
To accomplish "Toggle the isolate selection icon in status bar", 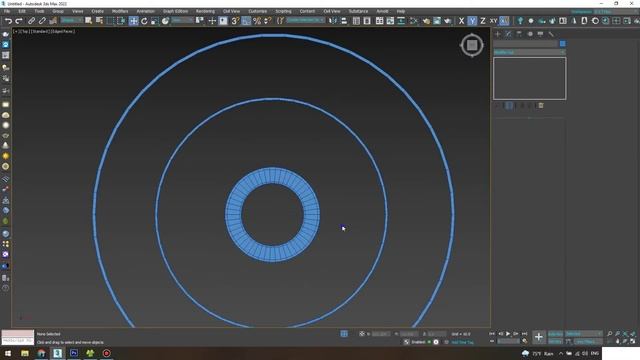I will [344, 334].
